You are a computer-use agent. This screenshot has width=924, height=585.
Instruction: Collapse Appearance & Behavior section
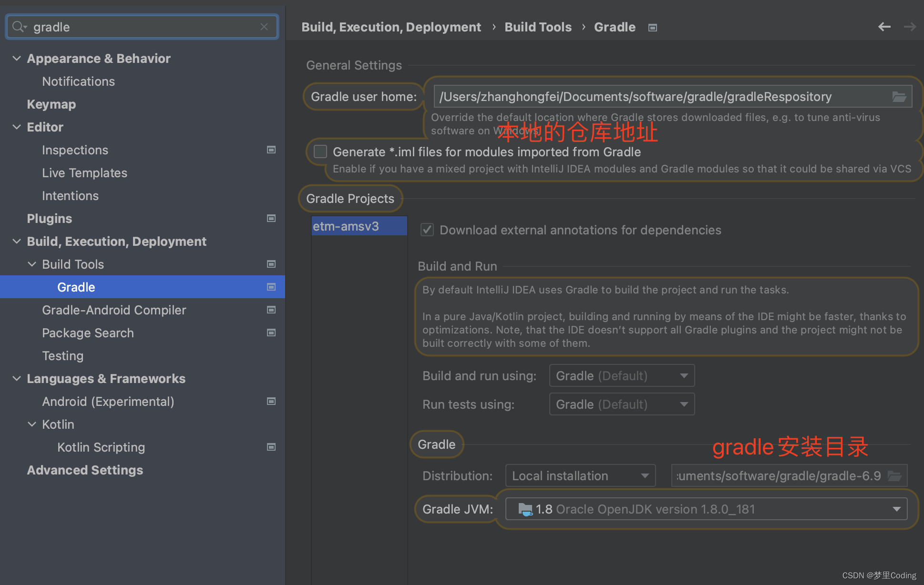pyautogui.click(x=17, y=58)
